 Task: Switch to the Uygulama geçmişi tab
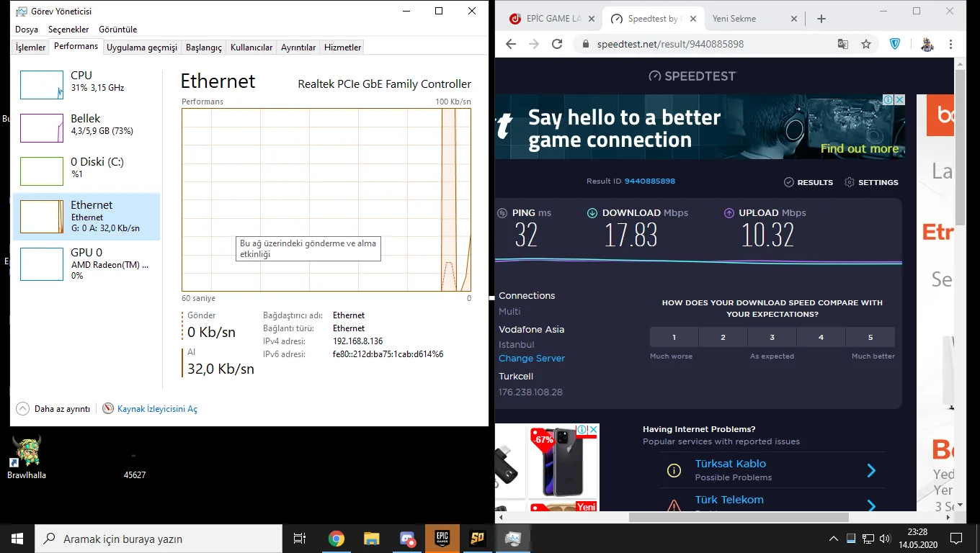coord(142,48)
